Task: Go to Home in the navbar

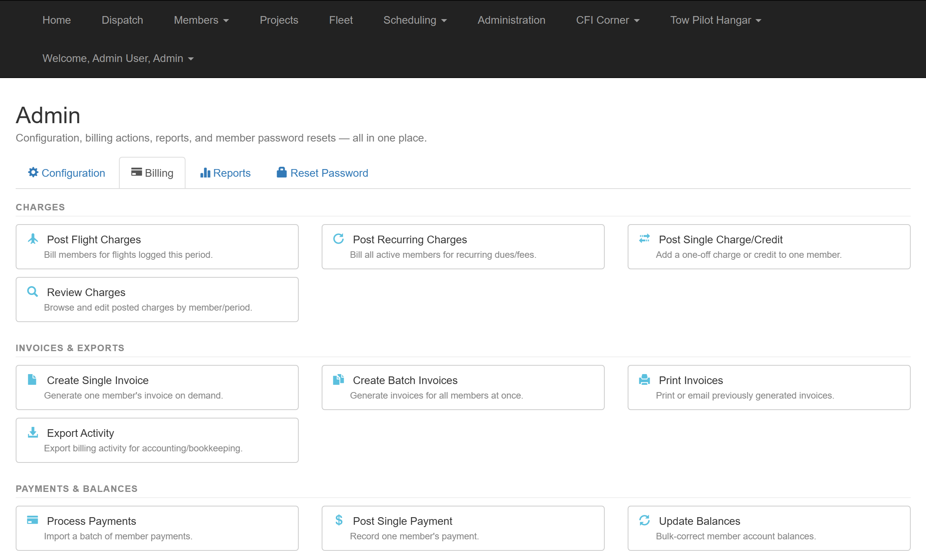Action: (57, 20)
